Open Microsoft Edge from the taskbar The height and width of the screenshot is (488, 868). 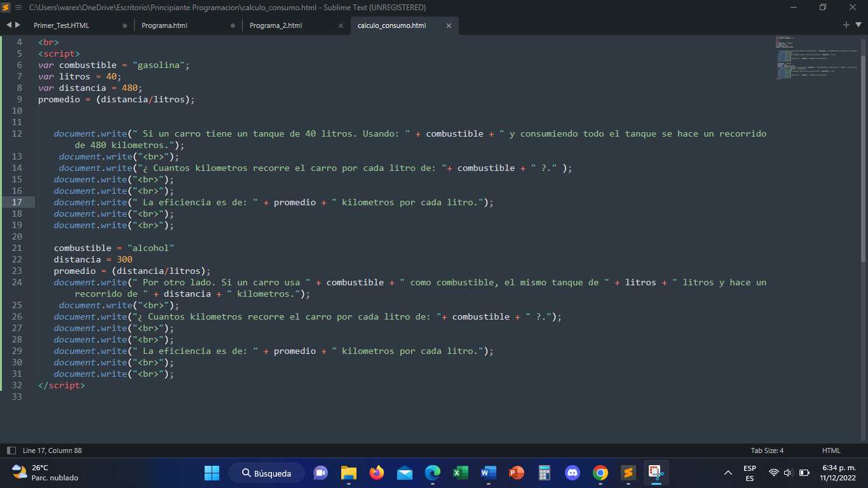point(433,473)
